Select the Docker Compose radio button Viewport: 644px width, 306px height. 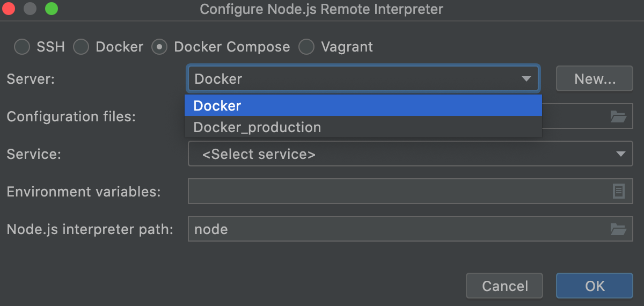click(159, 47)
